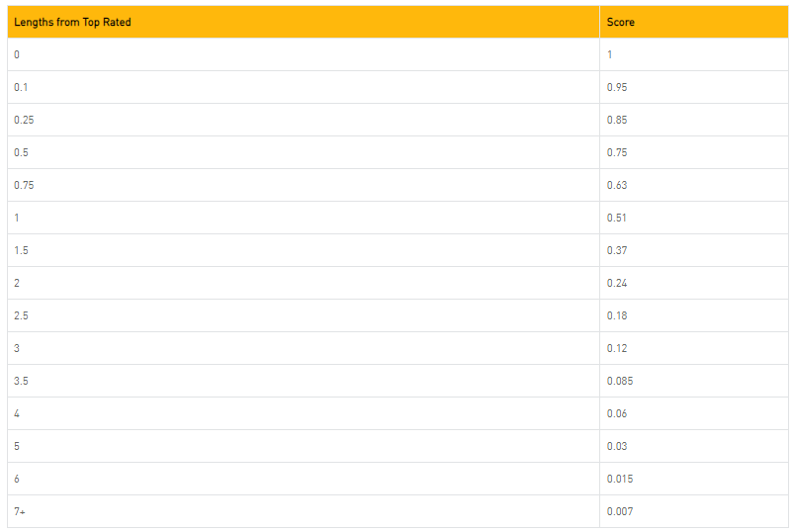
Task: Click the score value '0.18'
Action: 617,315
